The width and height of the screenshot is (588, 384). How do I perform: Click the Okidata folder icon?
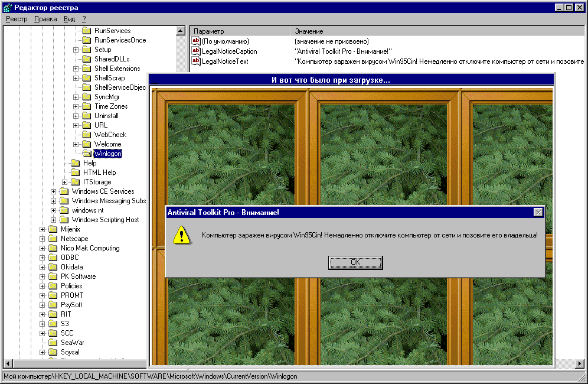coord(53,267)
